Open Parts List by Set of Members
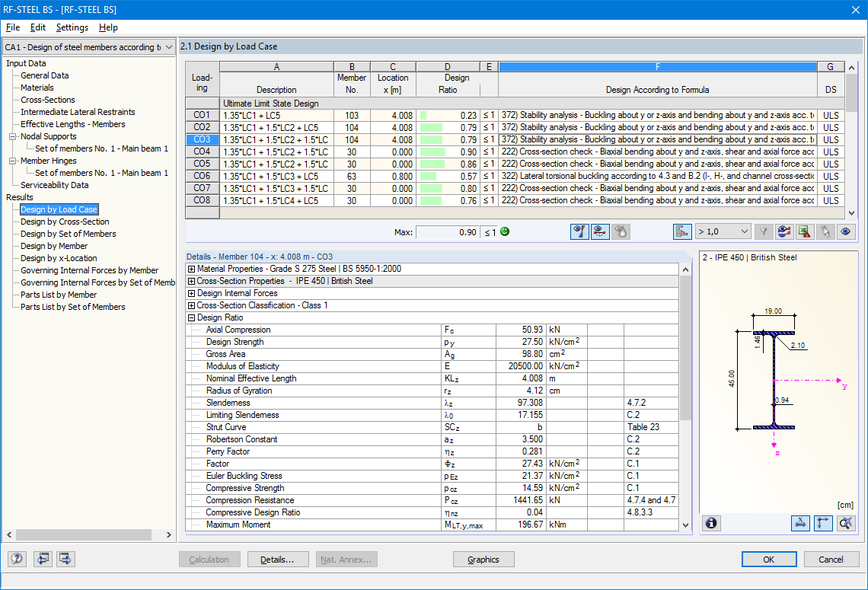This screenshot has width=868, height=590. tap(73, 307)
